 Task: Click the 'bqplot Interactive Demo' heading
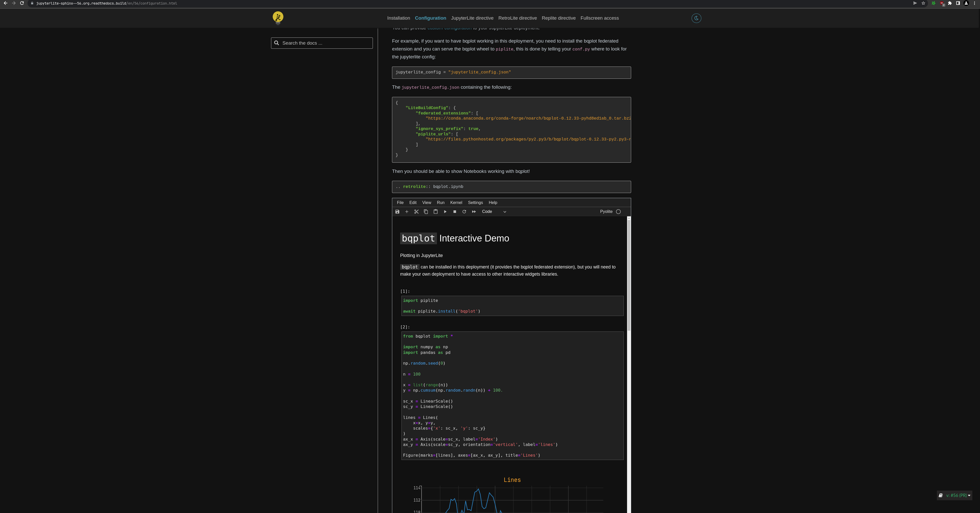point(455,238)
